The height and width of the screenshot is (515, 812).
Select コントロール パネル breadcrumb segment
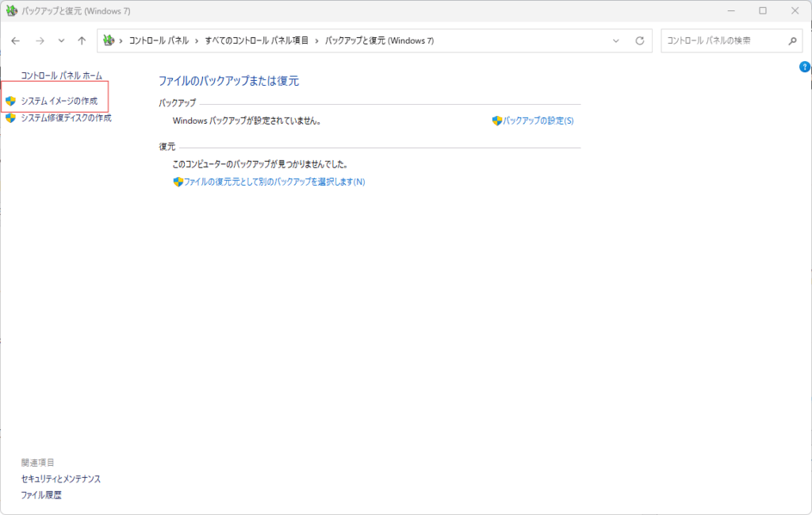pyautogui.click(x=159, y=41)
